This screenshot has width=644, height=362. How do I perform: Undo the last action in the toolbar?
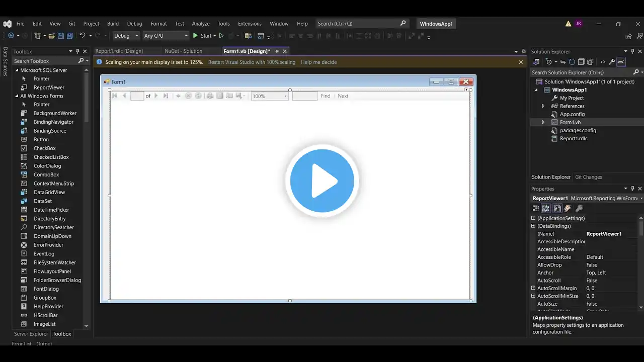tap(83, 36)
